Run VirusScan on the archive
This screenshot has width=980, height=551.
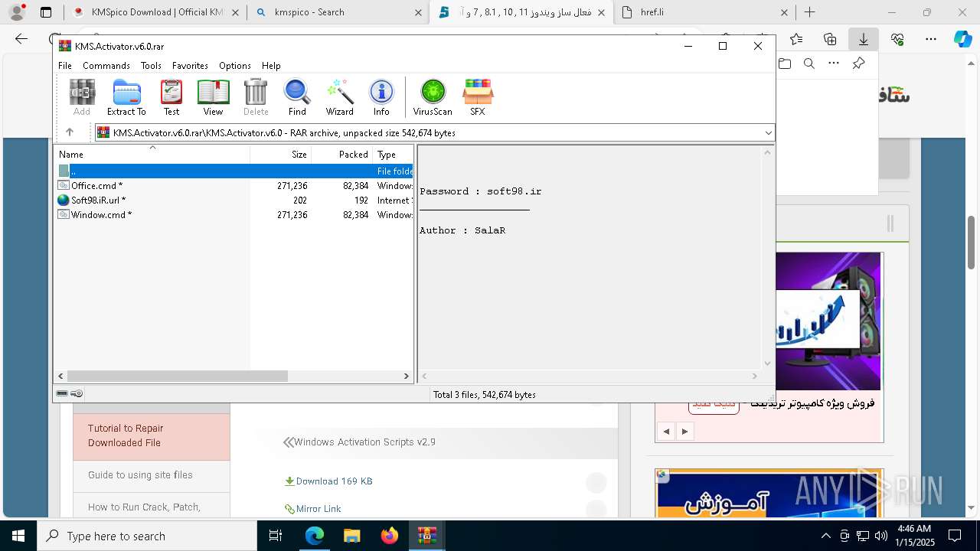[x=433, y=97]
